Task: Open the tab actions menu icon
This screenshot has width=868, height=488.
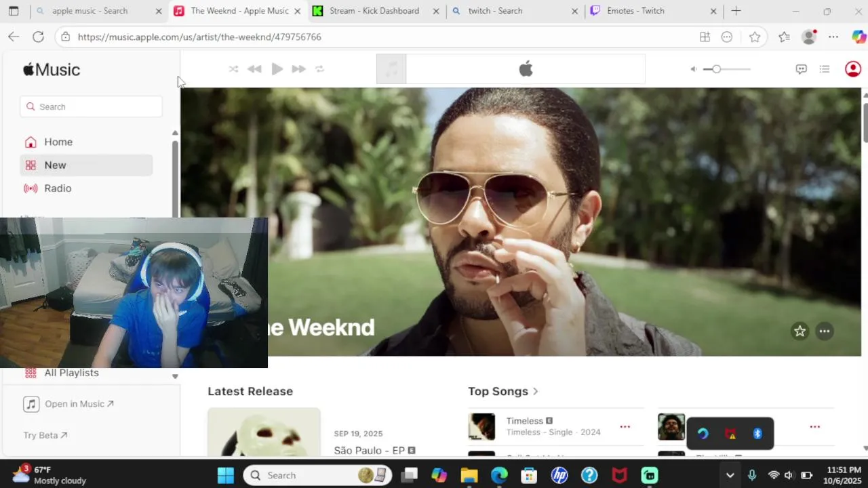Action: point(14,11)
